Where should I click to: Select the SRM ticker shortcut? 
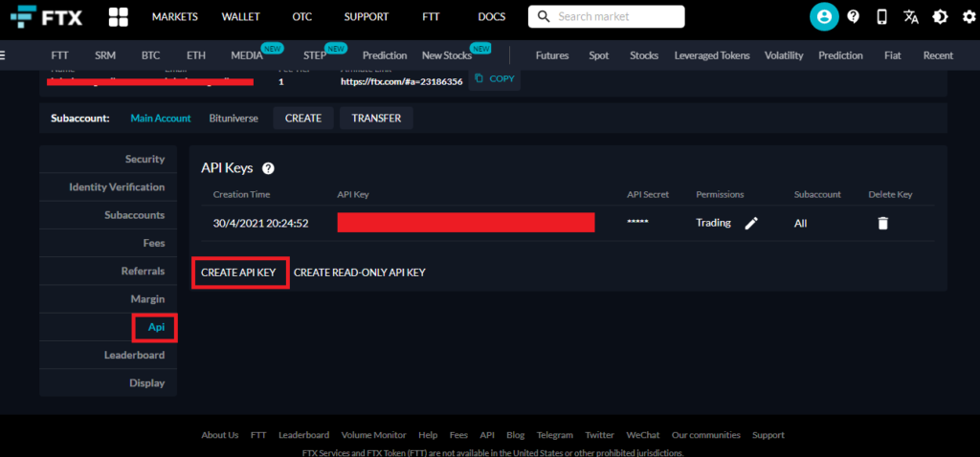coord(105,55)
